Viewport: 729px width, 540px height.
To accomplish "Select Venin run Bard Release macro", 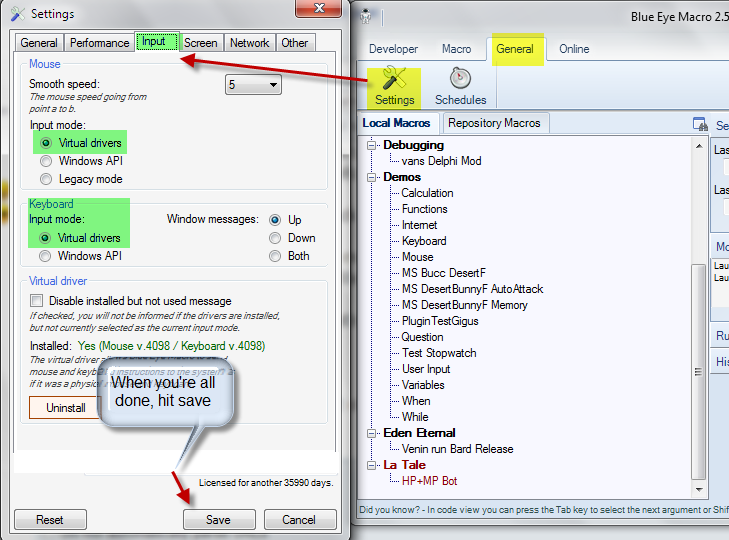I will 457,449.
